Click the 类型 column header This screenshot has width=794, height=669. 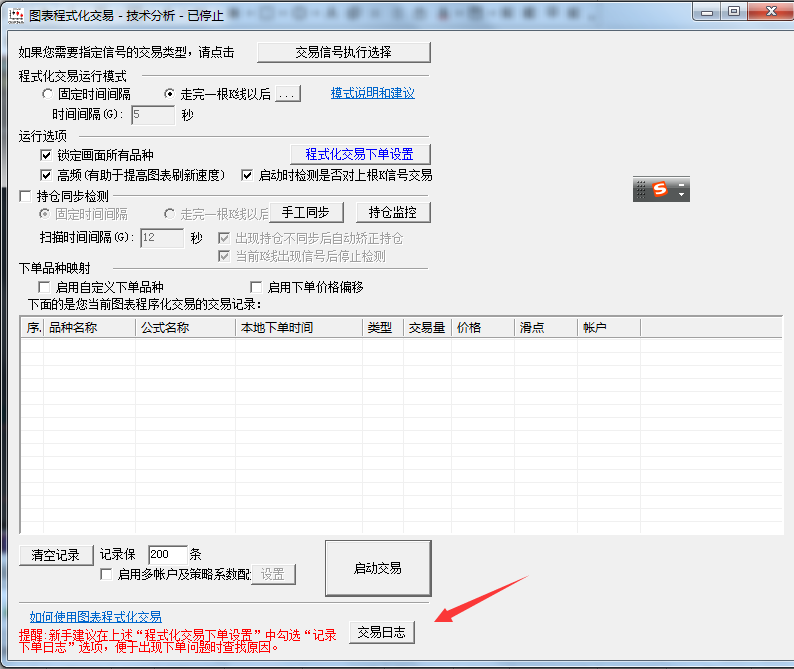(383, 328)
